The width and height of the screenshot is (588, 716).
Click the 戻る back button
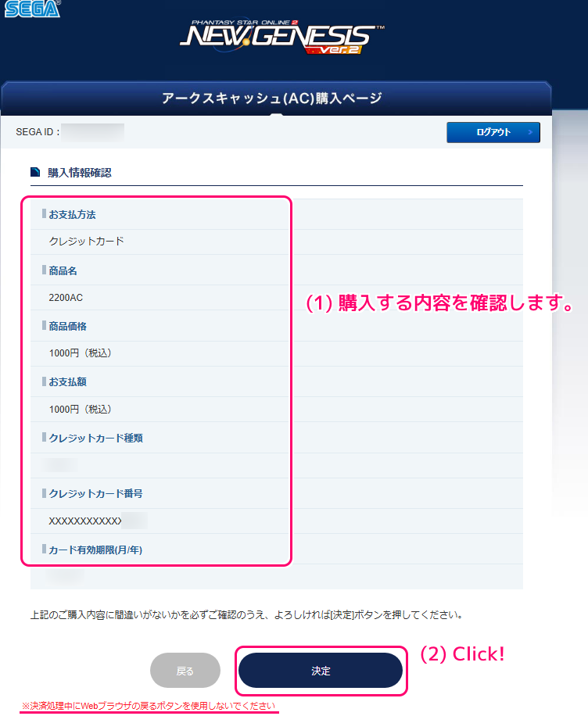pos(185,671)
